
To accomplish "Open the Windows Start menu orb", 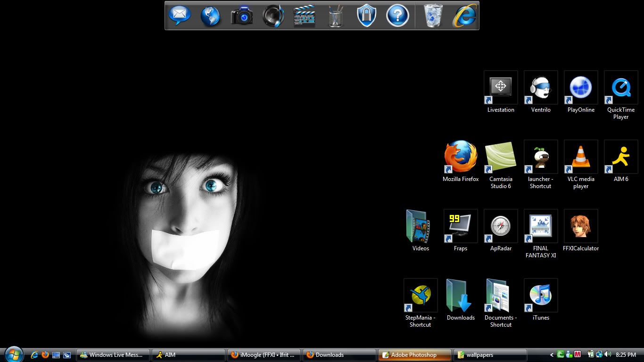I will pyautogui.click(x=13, y=354).
